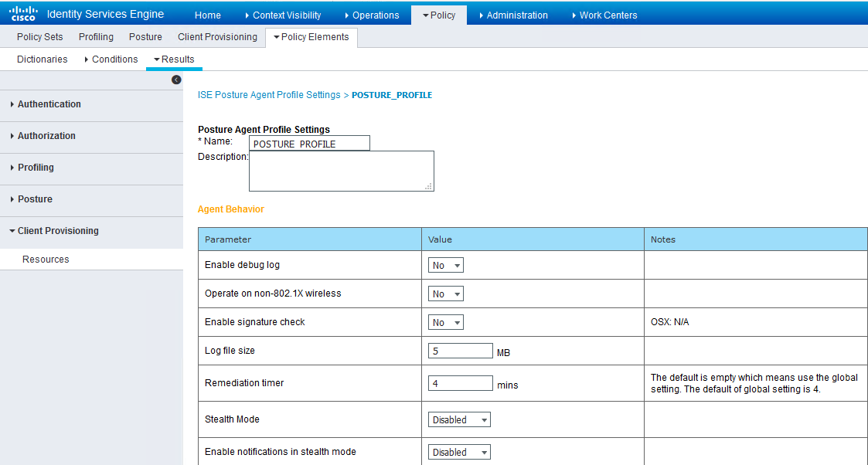The width and height of the screenshot is (868, 465).
Task: Open the Conditions submenu
Action: 111,59
